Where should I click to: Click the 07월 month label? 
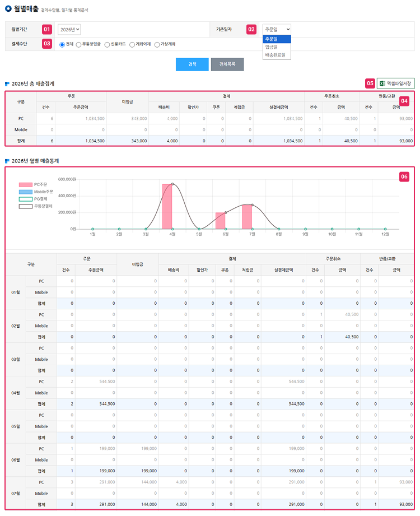click(16, 494)
